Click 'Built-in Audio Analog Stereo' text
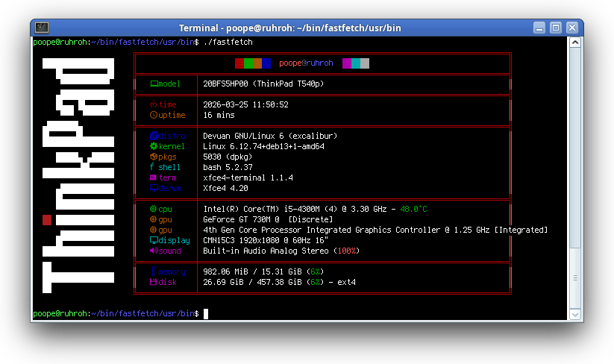 pos(266,251)
